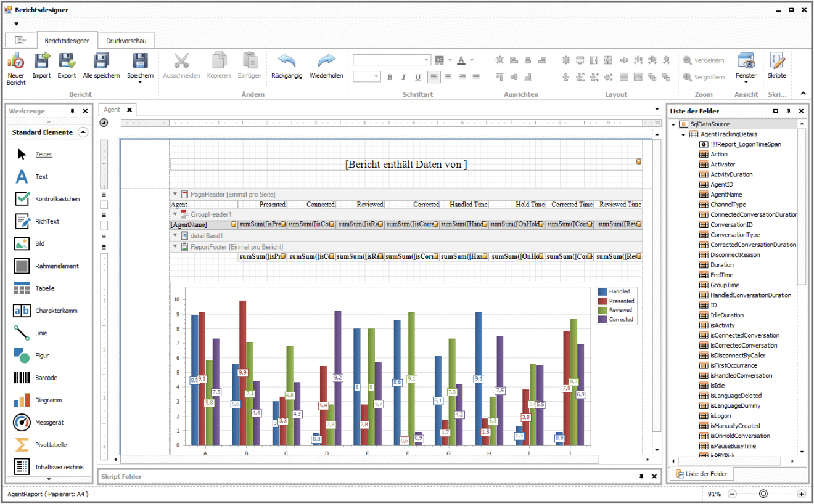
Task: Choose the Pivottabelle tool
Action: pos(22,445)
